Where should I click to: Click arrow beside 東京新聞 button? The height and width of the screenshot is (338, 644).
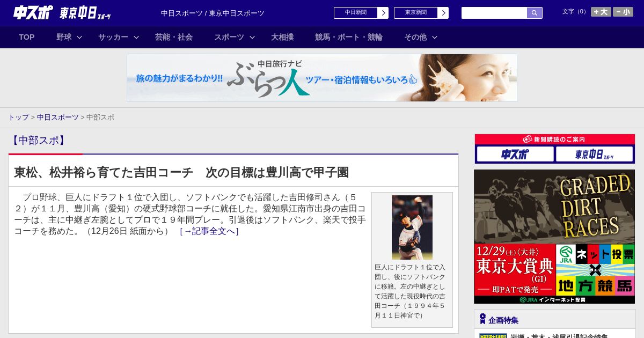click(x=443, y=13)
